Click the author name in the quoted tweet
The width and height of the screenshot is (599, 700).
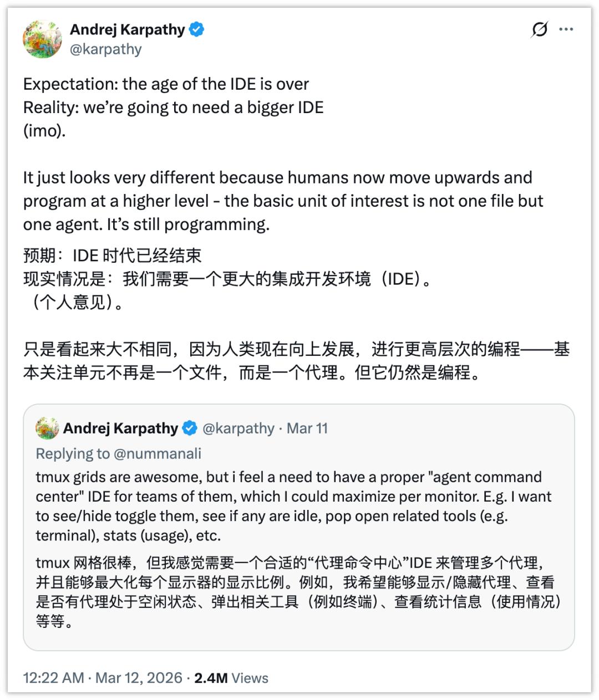(x=120, y=428)
